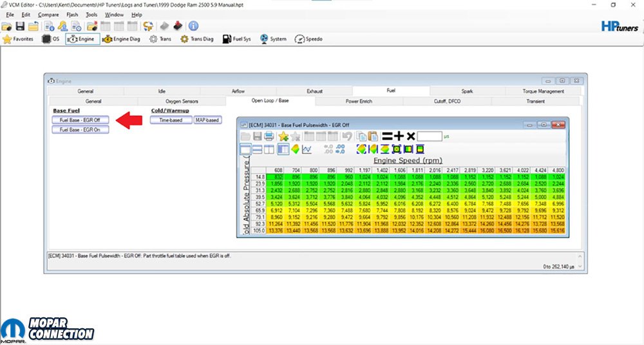Open the Speedo settings
This screenshot has width=644, height=345.
[x=308, y=39]
